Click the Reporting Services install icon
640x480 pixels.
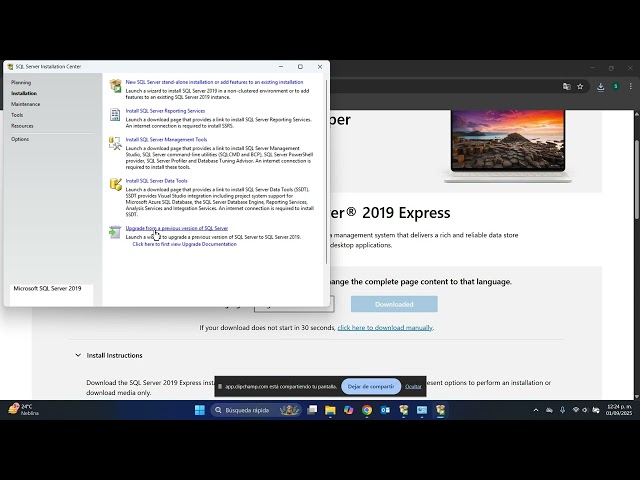coord(115,115)
